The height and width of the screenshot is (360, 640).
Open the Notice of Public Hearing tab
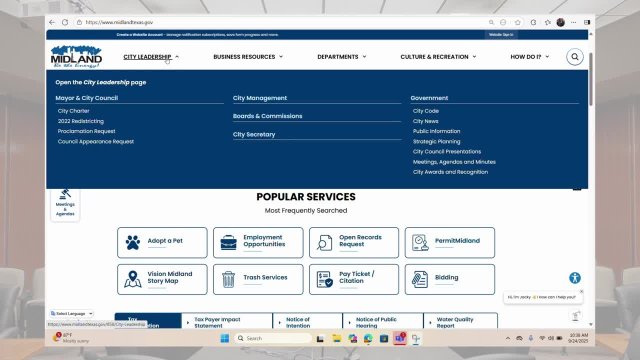(x=383, y=322)
